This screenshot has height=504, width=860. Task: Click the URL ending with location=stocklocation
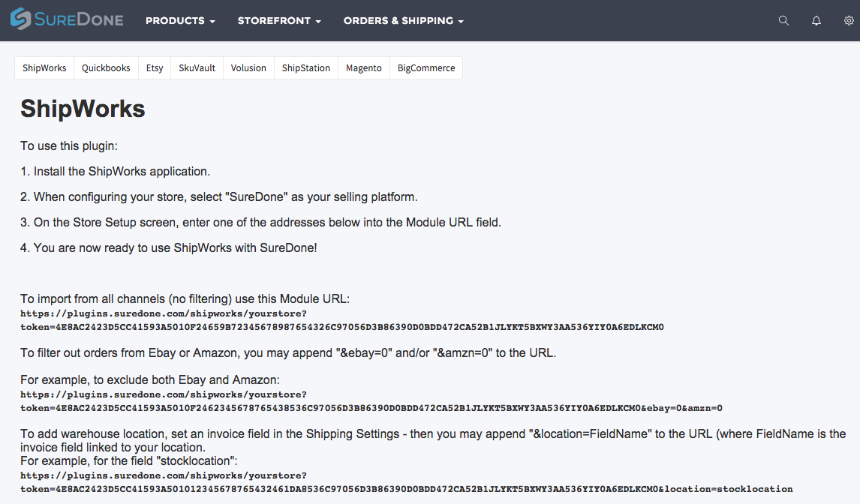[x=407, y=482]
